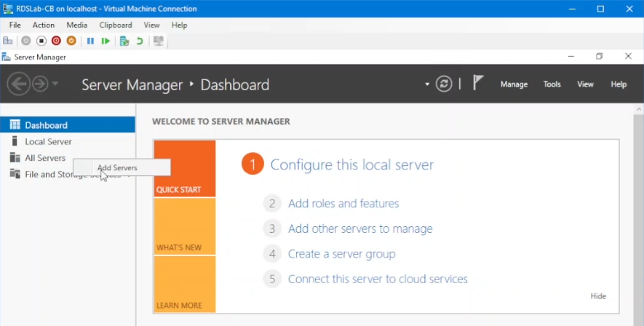Click the green Reset VM icon
This screenshot has width=644, height=326.
(x=106, y=41)
